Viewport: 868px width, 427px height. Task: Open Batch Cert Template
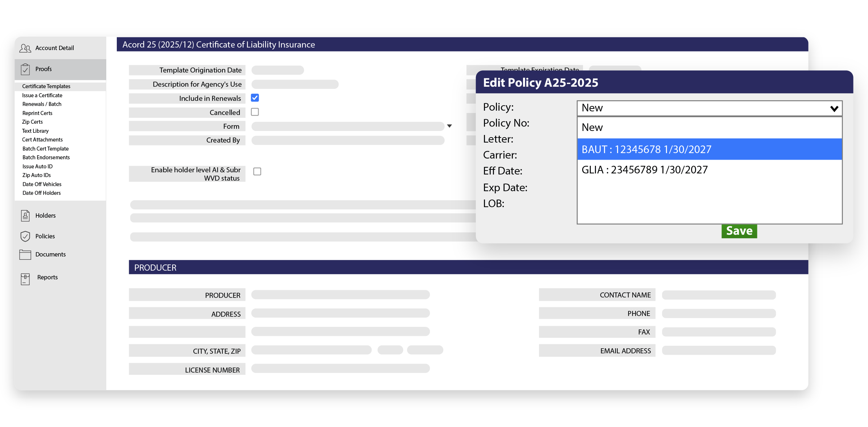pyautogui.click(x=45, y=149)
